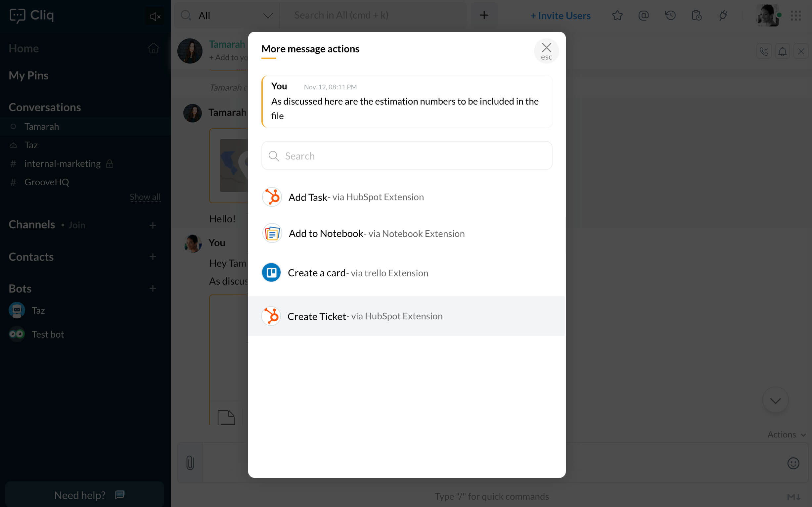Open starred messages from the top toolbar

point(617,15)
